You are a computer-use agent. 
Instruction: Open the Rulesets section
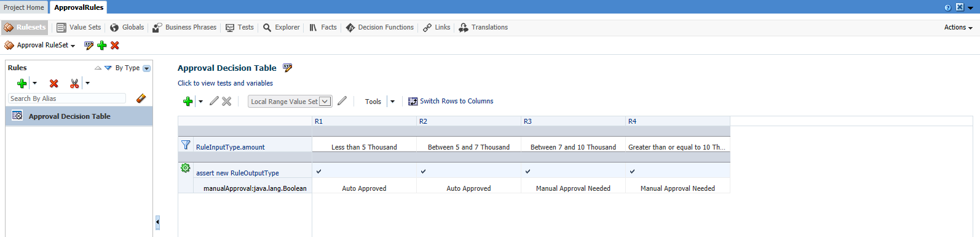pyautogui.click(x=25, y=27)
